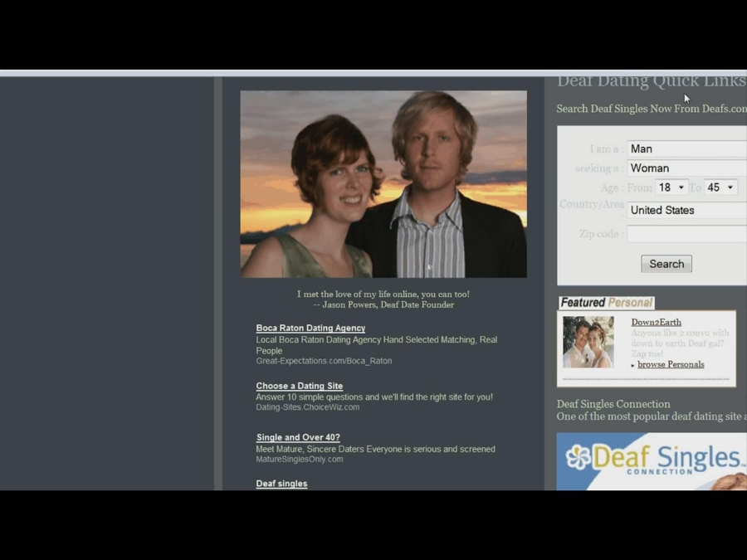The image size is (747, 560).
Task: Expand the Age From 18 dropdown
Action: point(671,187)
